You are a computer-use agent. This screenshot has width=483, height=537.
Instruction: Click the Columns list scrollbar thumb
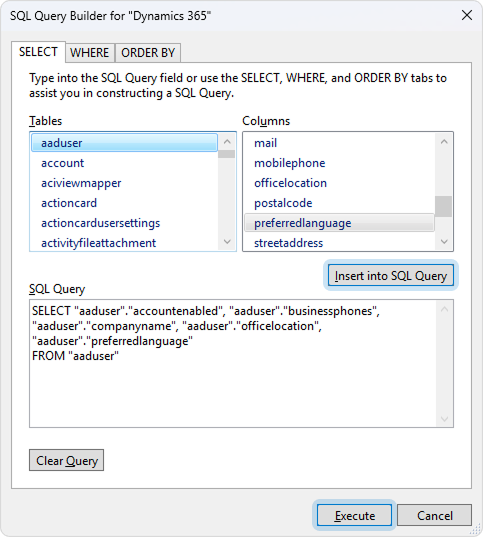[444, 206]
